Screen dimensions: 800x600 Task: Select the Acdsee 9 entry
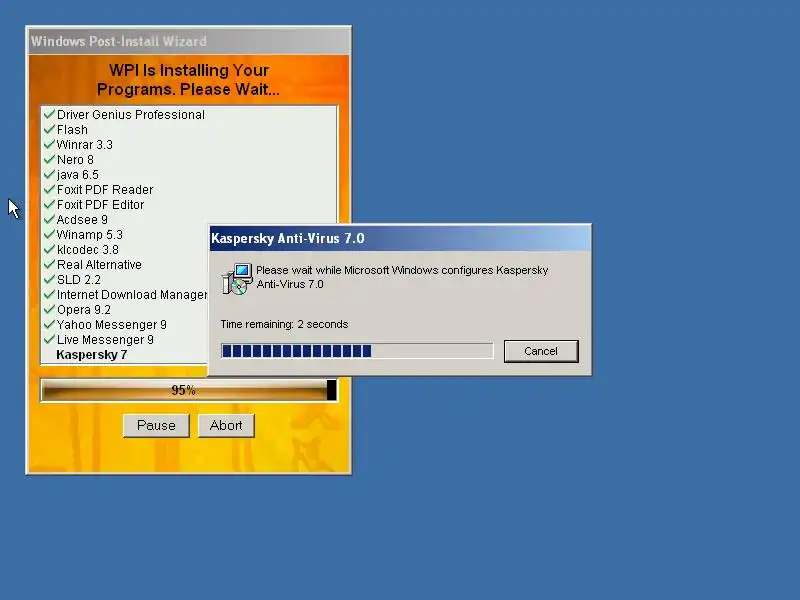point(82,220)
